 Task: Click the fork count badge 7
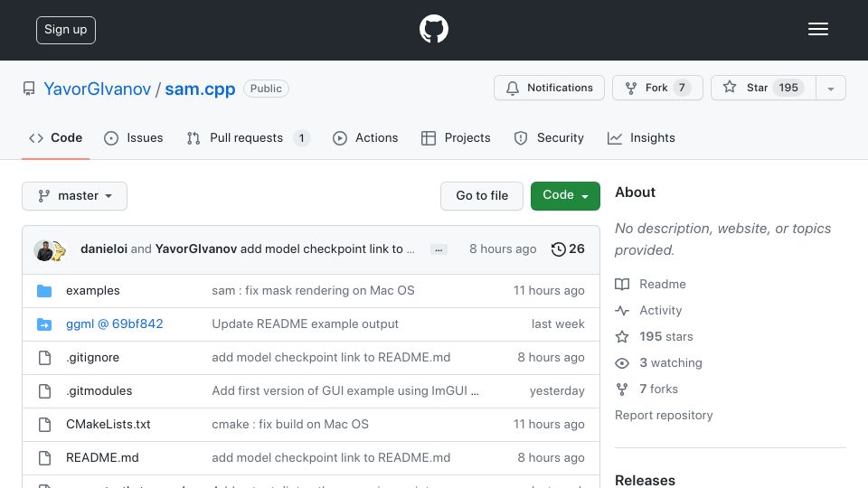[x=682, y=88]
